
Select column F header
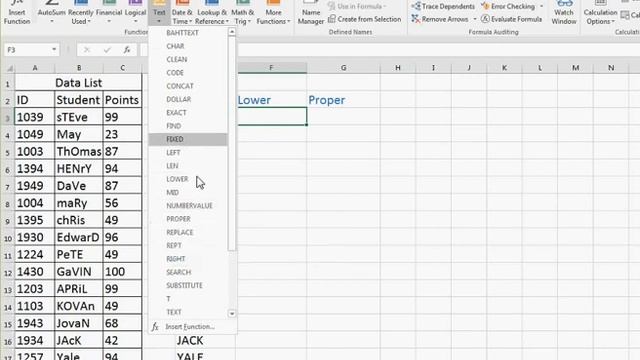pyautogui.click(x=271, y=68)
